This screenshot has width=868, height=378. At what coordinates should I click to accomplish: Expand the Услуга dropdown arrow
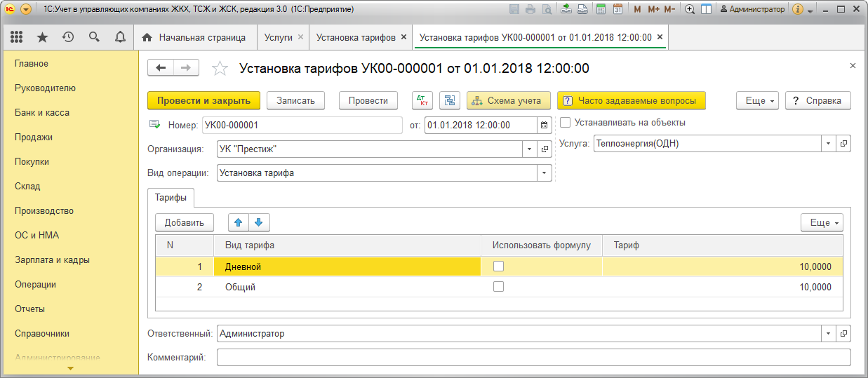pyautogui.click(x=828, y=143)
